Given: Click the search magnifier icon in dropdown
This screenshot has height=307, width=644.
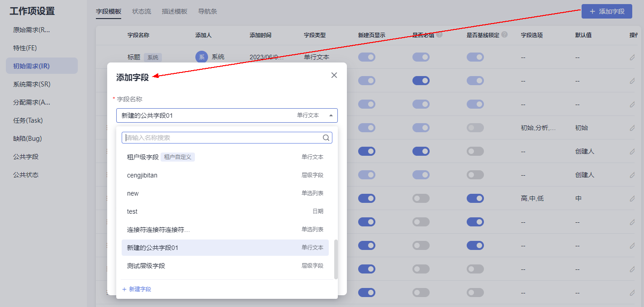Looking at the screenshot, I should click(x=326, y=138).
